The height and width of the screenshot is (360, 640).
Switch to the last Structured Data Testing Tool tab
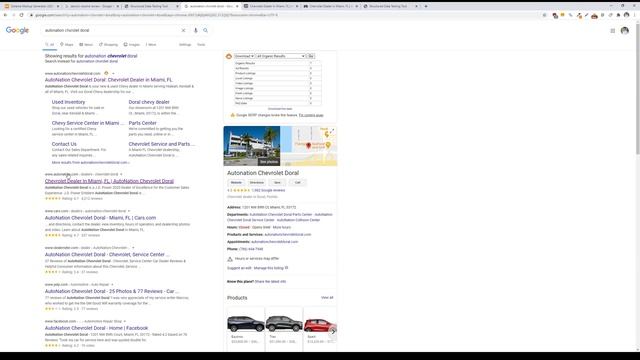tap(391, 6)
